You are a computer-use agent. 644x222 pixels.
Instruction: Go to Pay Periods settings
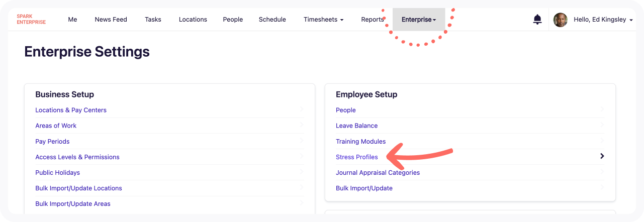point(52,142)
